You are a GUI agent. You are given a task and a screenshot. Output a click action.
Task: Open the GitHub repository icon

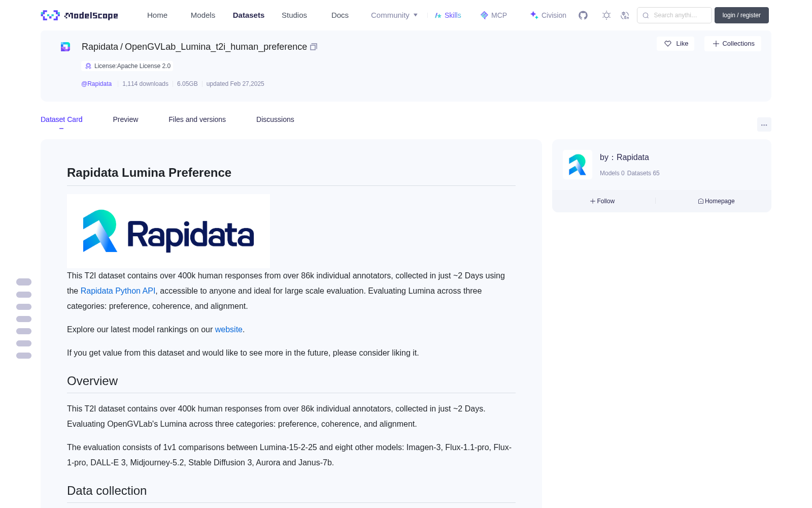point(583,15)
